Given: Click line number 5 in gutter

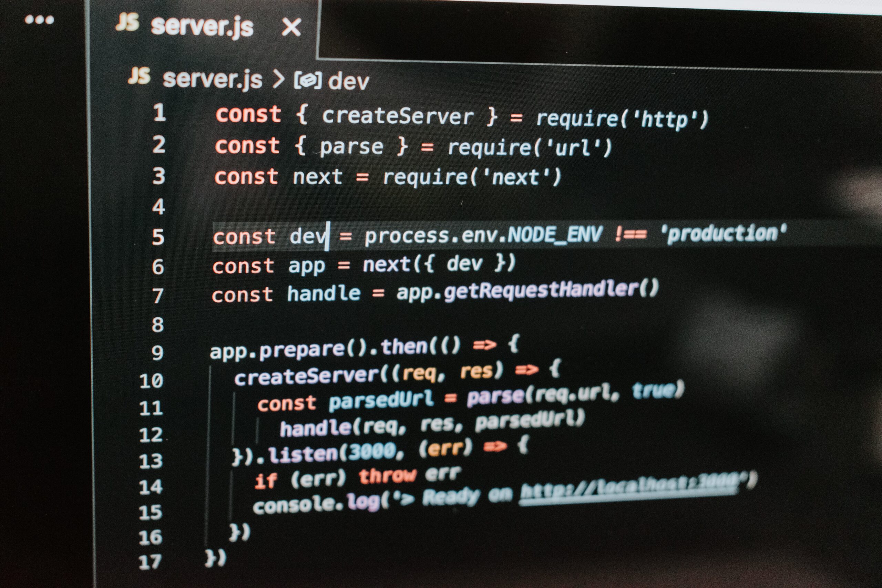Looking at the screenshot, I should click(158, 237).
